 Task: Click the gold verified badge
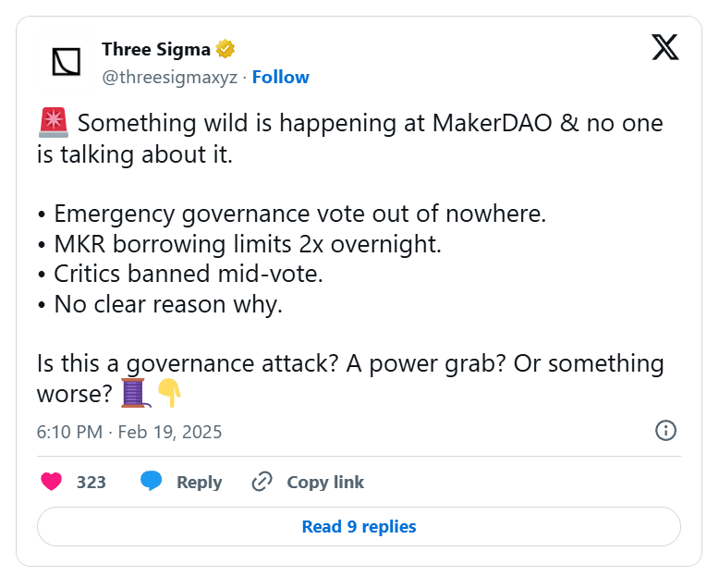pos(225,49)
